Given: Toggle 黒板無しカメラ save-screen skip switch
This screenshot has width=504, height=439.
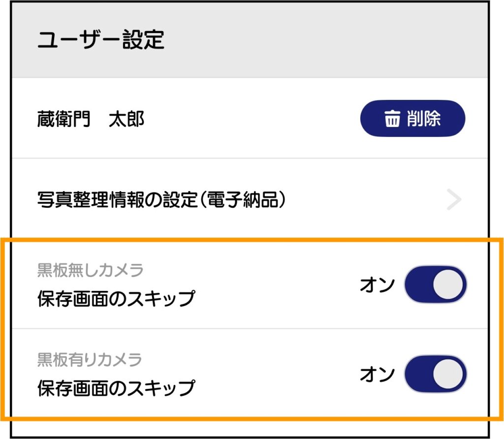Looking at the screenshot, I should (x=435, y=285).
